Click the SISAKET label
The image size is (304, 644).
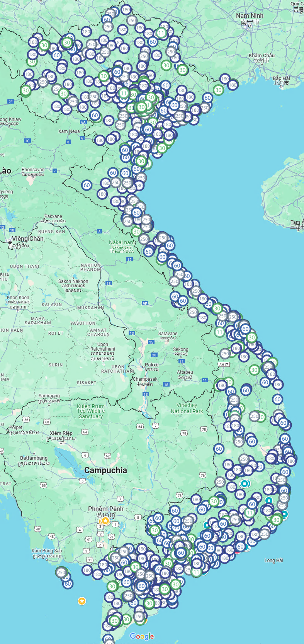(x=87, y=383)
